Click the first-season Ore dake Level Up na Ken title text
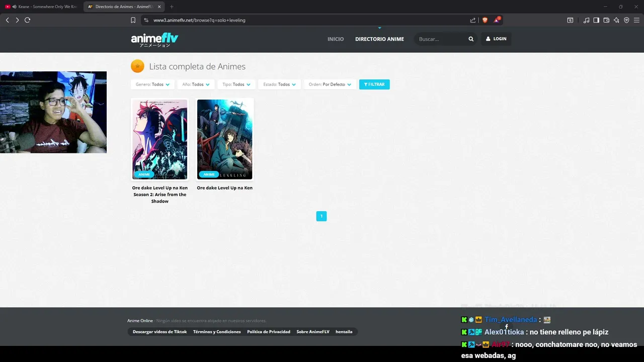 (x=224, y=188)
